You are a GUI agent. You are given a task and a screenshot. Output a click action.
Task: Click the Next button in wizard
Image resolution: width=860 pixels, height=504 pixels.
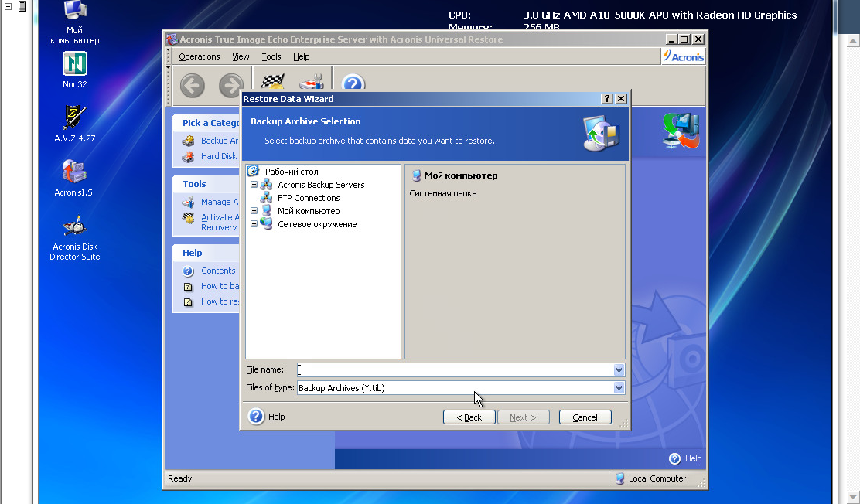tap(523, 417)
